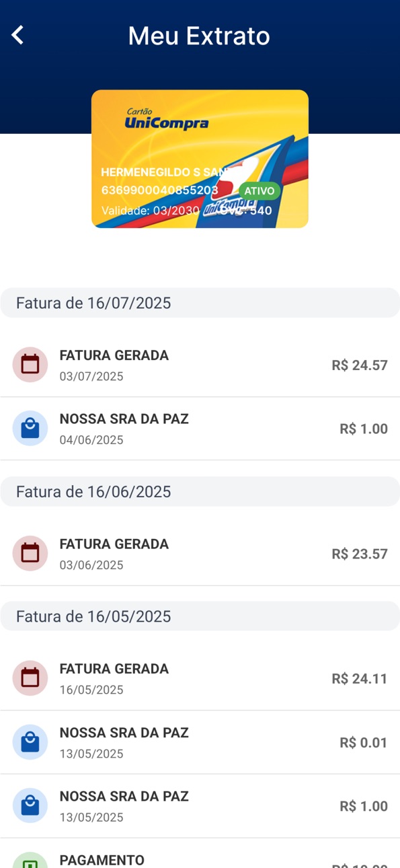Open FATURA GERADA entry of R$ 23.57
Image resolution: width=400 pixels, height=868 pixels.
200,554
